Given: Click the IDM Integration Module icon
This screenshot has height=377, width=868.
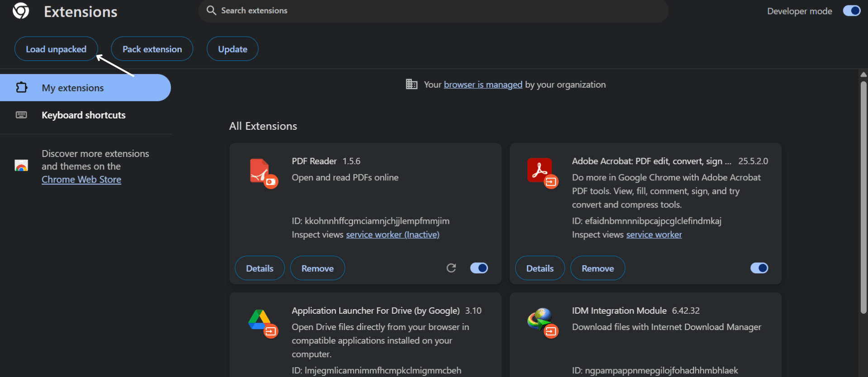Looking at the screenshot, I should 543,323.
